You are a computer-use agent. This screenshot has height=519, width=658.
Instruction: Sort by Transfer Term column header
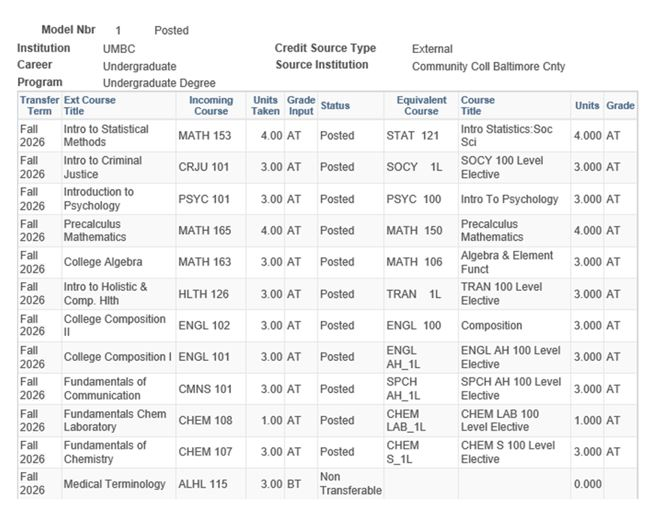(x=39, y=105)
